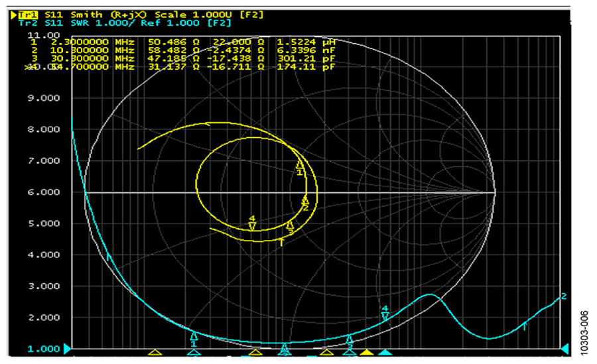Click the -16.711 Ω reactance value
Image resolution: width=597 pixels, height=364 pixels.
[x=235, y=67]
